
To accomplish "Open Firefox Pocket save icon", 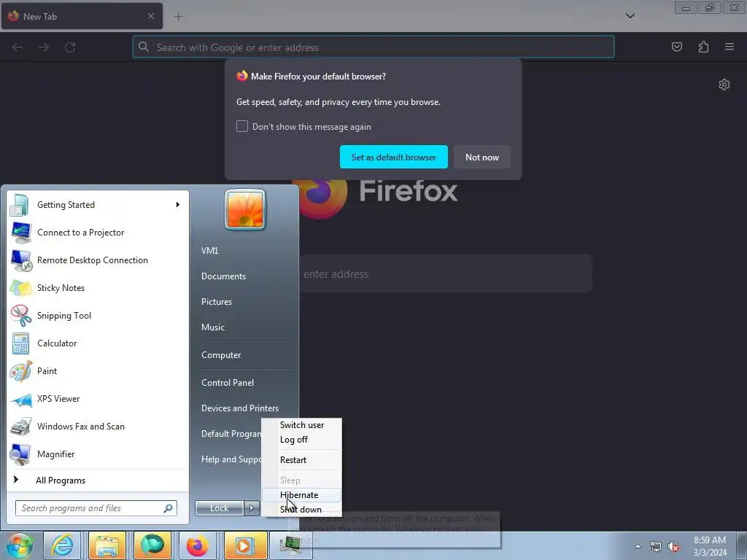I will pyautogui.click(x=677, y=47).
